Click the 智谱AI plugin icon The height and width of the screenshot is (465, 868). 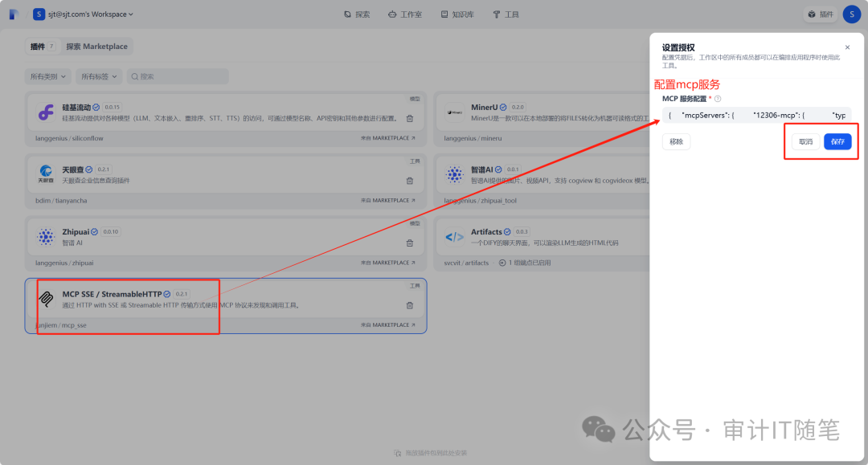[x=454, y=174]
